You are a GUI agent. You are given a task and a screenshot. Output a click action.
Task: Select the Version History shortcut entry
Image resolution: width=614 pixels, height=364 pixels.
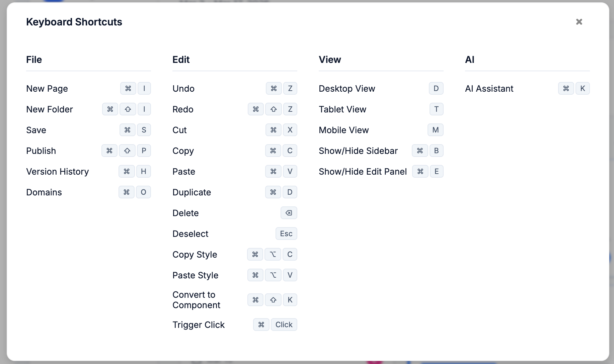pos(57,171)
